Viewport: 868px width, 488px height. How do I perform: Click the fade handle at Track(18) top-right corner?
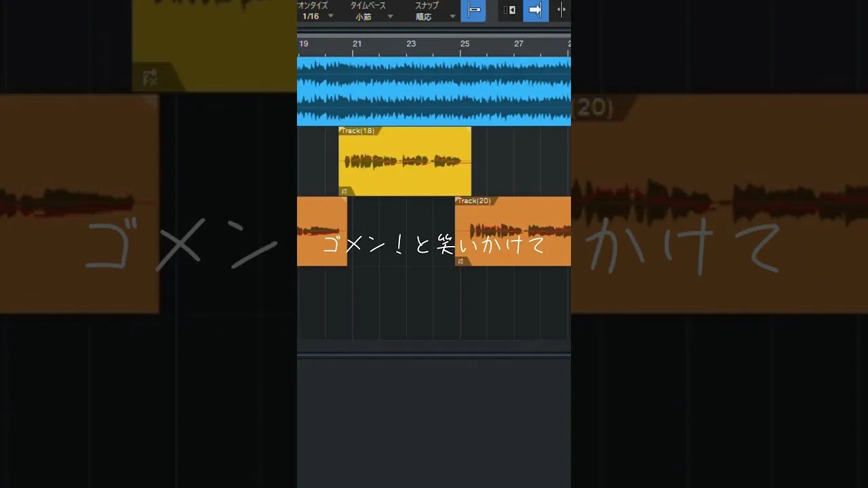click(x=468, y=129)
